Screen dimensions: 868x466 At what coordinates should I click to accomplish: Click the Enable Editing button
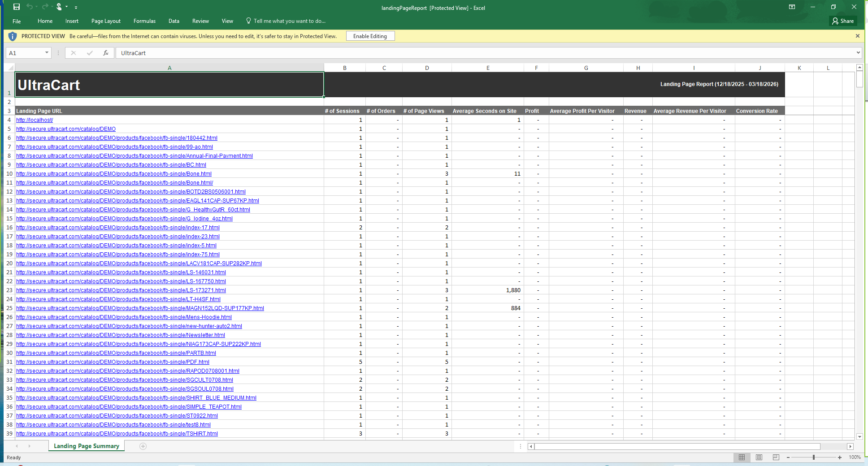370,36
